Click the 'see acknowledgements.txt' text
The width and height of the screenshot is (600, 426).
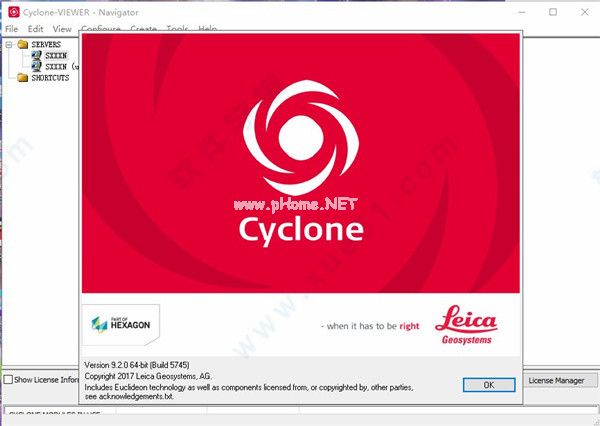click(129, 397)
